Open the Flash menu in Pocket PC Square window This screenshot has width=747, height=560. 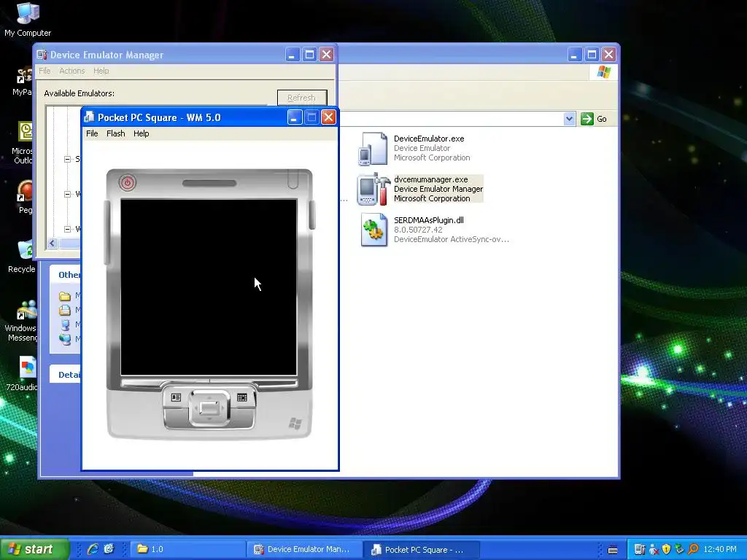click(116, 133)
